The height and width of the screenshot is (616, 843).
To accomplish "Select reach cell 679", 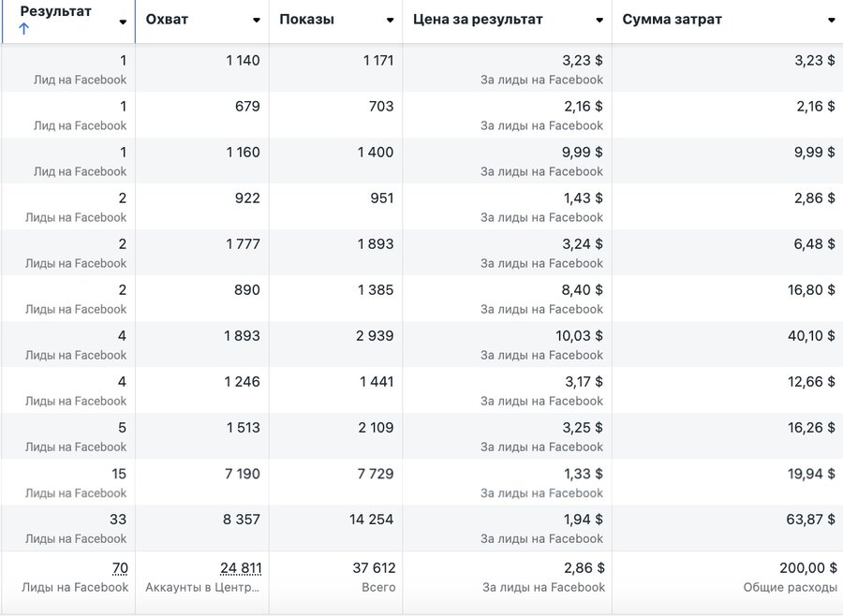I will pyautogui.click(x=247, y=107).
